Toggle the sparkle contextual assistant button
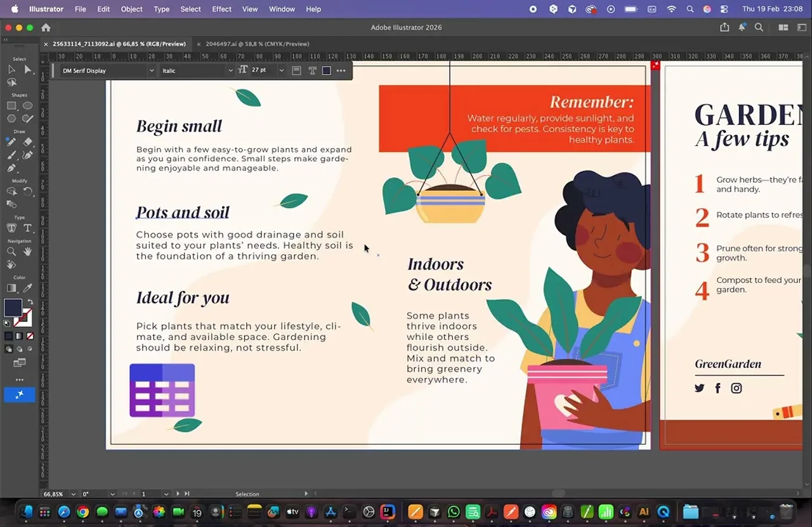The width and height of the screenshot is (812, 527). [x=20, y=394]
